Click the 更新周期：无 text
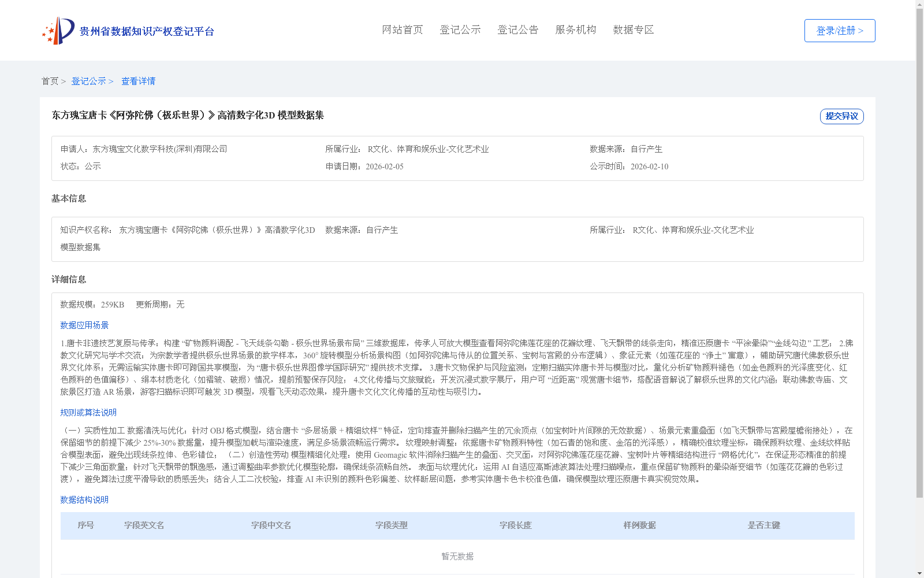This screenshot has height=578, width=924. (160, 305)
